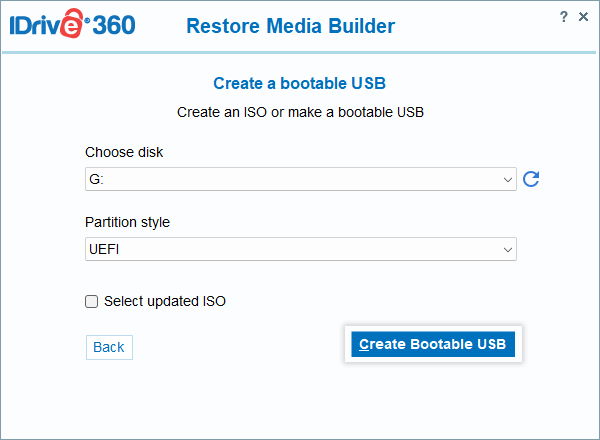Select the G: value in disk field

97,179
